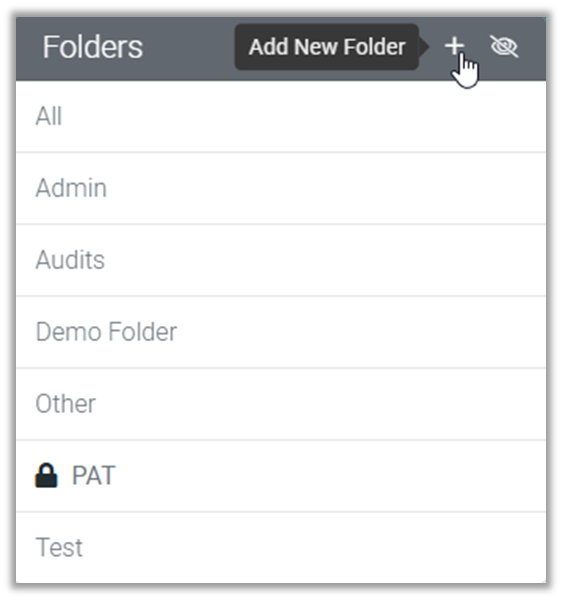562x600 pixels.
Task: Click the padlock icon beside PAT
Action: (46, 475)
